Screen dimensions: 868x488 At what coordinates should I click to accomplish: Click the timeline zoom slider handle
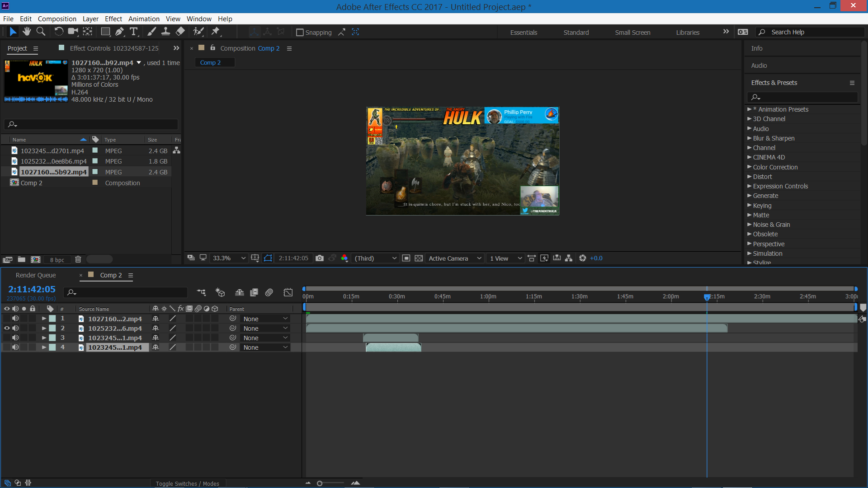click(320, 483)
